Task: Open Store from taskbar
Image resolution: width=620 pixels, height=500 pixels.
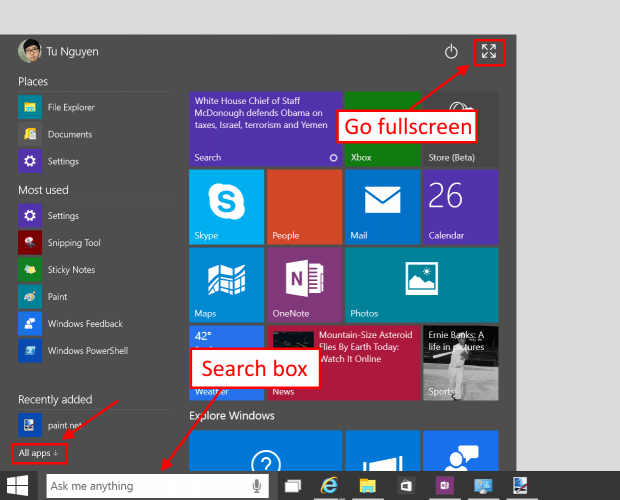Action: click(x=406, y=486)
